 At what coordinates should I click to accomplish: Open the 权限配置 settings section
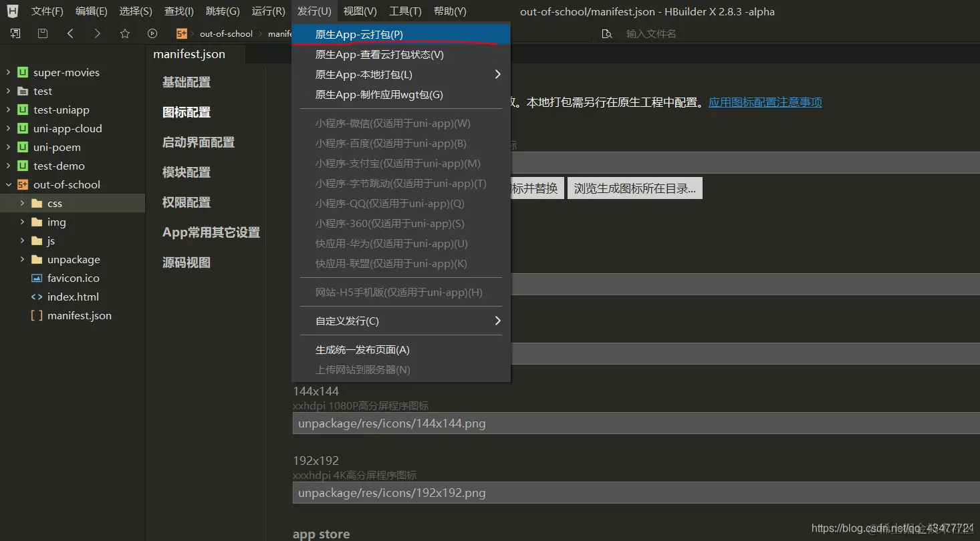(x=187, y=202)
